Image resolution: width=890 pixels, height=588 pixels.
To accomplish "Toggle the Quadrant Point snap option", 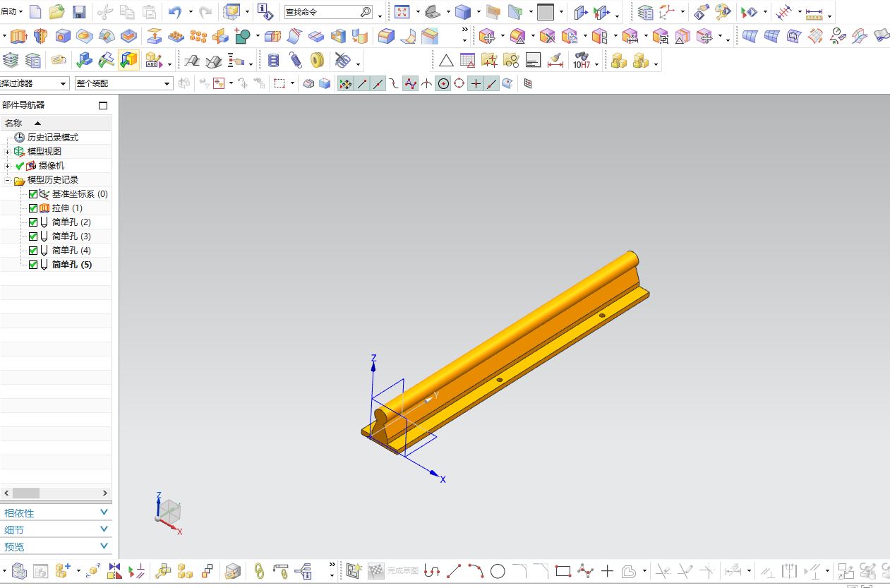I will pos(459,83).
